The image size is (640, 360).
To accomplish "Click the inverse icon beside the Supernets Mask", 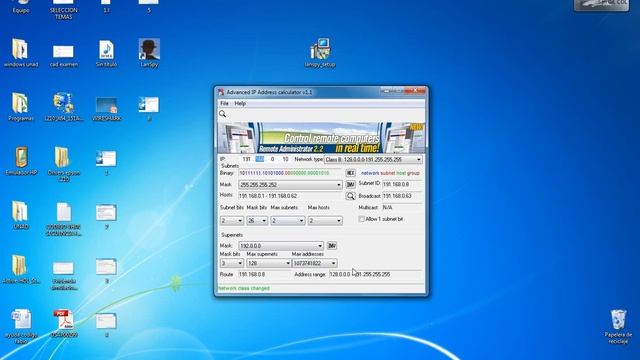I will tap(332, 246).
